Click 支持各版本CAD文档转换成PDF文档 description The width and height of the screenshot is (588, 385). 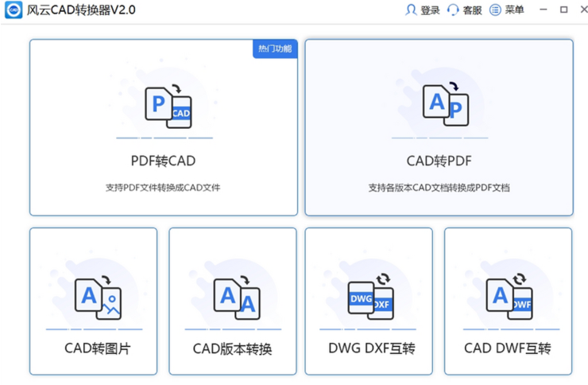pos(439,188)
